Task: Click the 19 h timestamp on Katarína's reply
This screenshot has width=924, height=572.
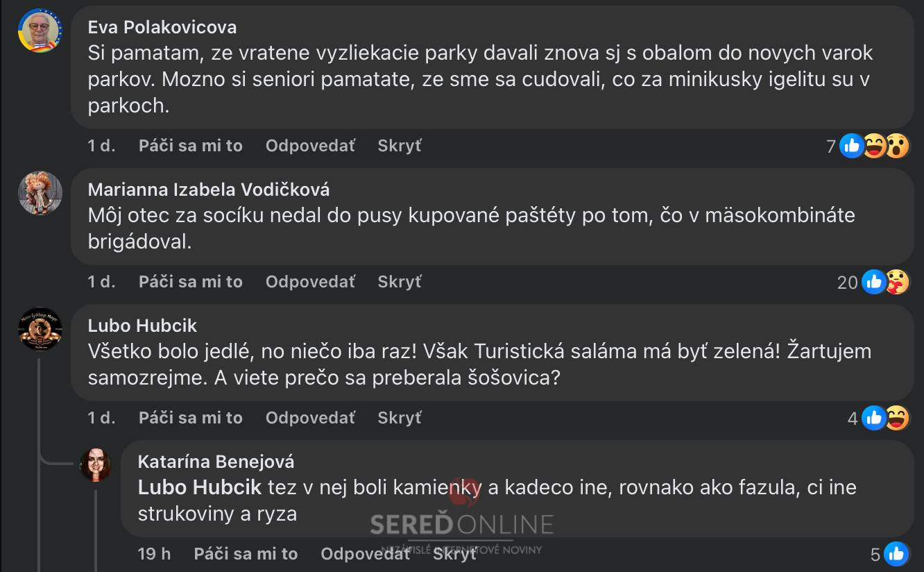Action: tap(154, 554)
